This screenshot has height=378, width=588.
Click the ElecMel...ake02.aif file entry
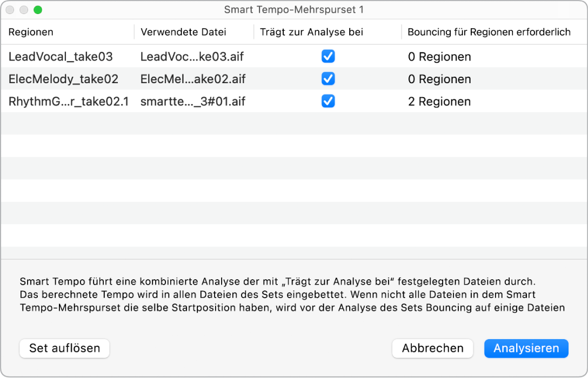[x=192, y=79]
